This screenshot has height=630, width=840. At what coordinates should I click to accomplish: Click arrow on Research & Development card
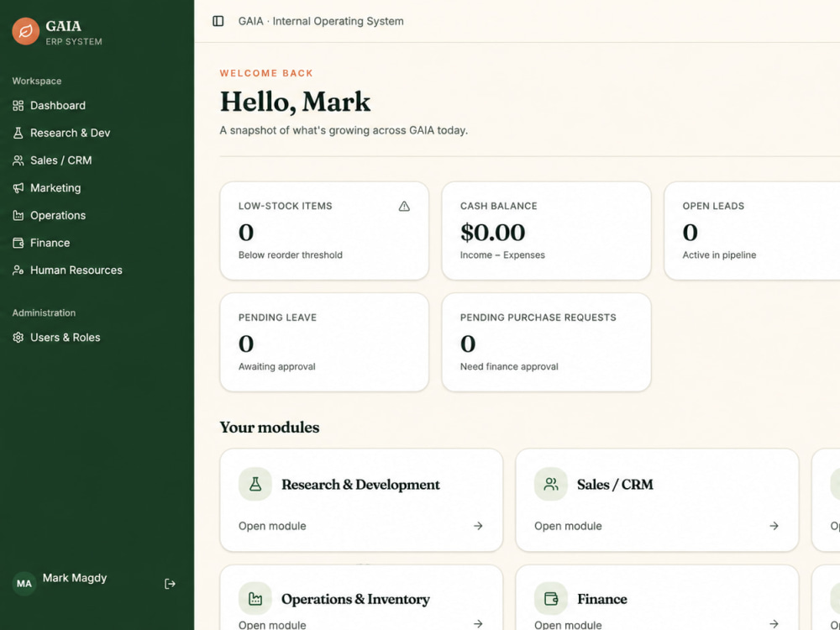tap(478, 526)
